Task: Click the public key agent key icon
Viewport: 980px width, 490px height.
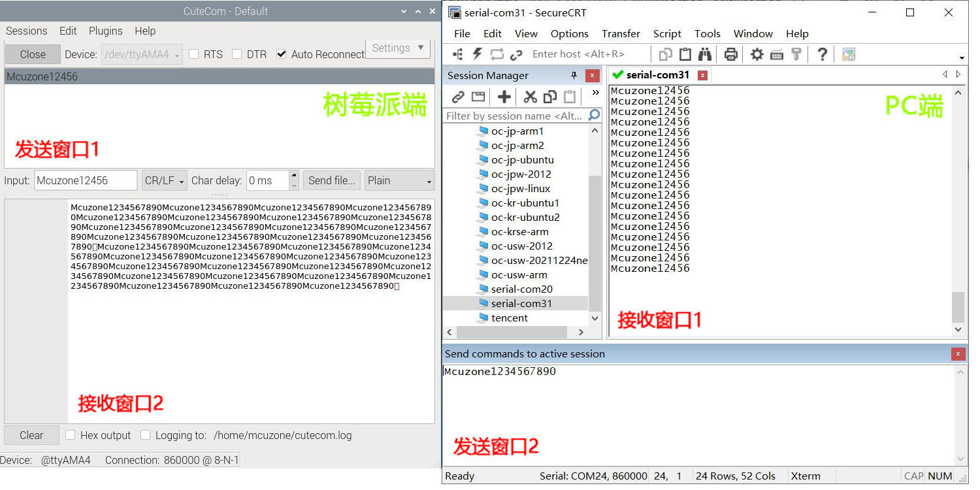Action: (796, 54)
